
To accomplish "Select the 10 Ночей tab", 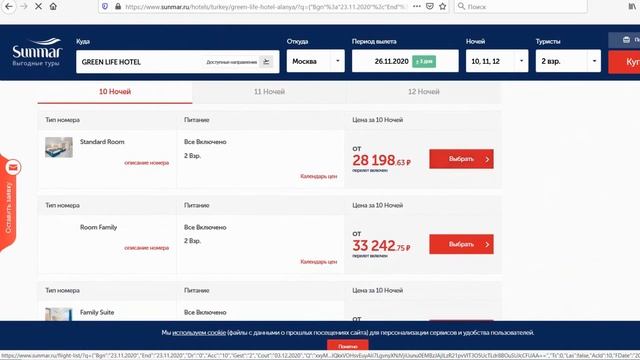I will coord(115,92).
